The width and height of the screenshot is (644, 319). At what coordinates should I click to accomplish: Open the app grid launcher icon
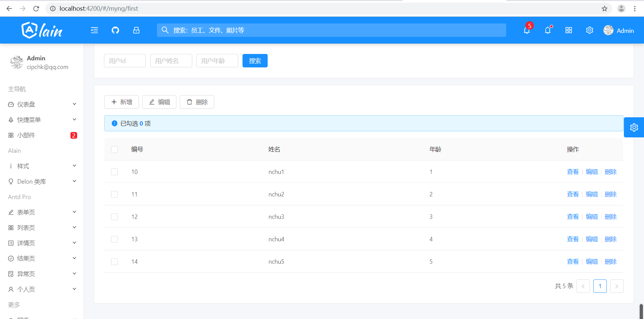click(x=569, y=30)
